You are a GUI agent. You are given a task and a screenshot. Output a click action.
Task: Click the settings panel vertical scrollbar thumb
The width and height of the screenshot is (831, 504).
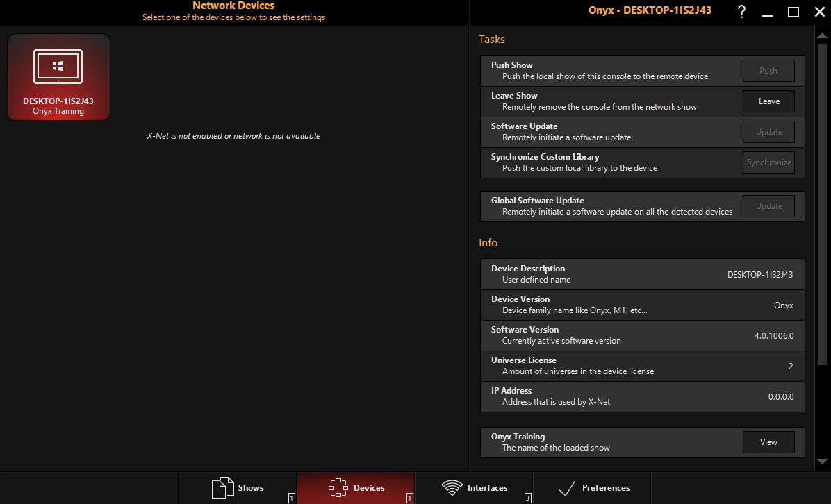tap(822, 204)
